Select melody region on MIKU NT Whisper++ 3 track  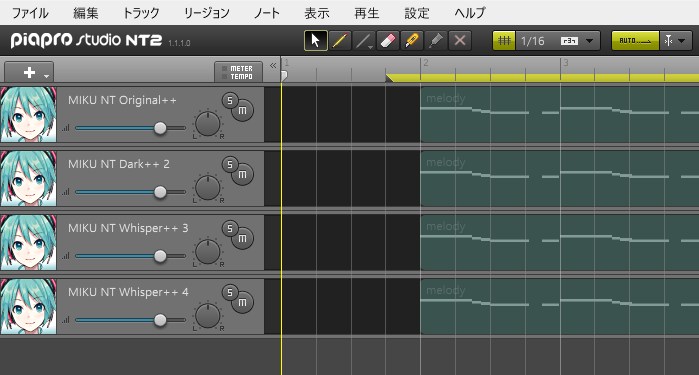(559, 243)
